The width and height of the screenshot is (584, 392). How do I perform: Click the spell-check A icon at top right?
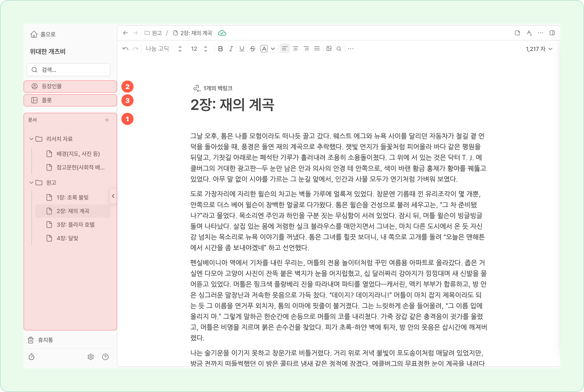[529, 33]
